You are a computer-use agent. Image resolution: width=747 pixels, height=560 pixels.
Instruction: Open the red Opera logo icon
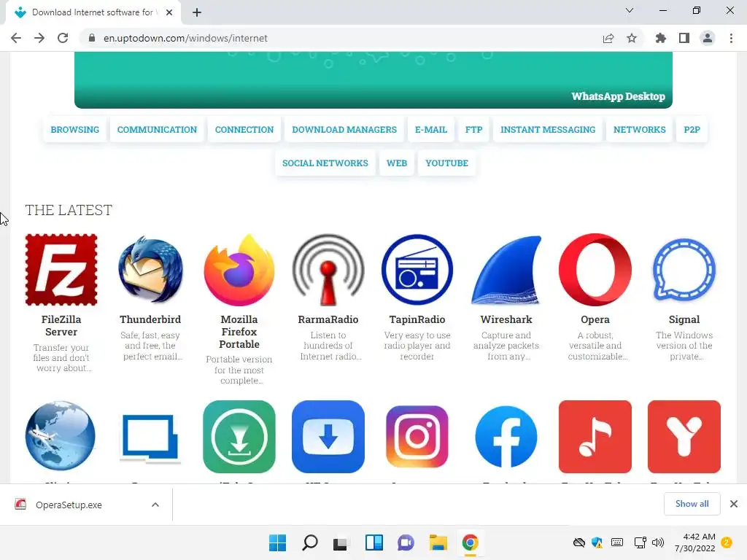(595, 270)
